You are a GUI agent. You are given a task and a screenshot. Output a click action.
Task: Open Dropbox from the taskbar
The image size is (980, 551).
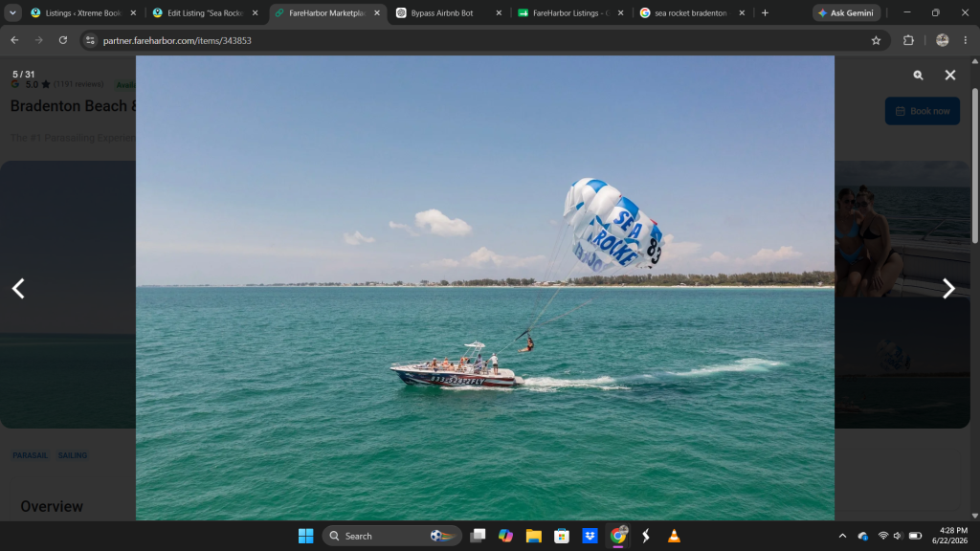tap(590, 536)
